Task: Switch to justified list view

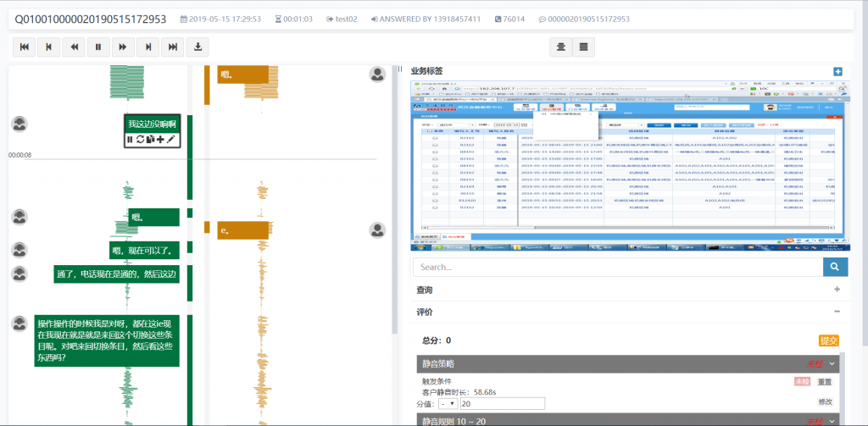Action: click(x=585, y=47)
